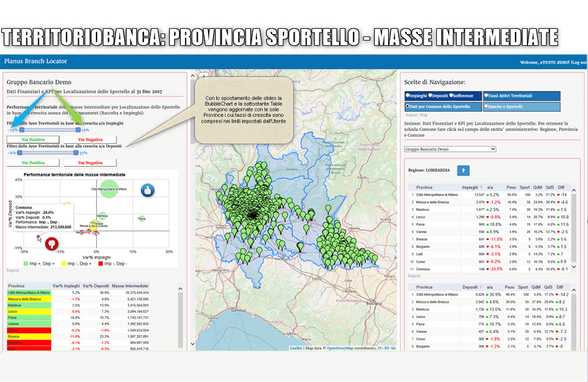
Task: Select Tassi Attivi Territoriali radio option
Action: [486, 95]
